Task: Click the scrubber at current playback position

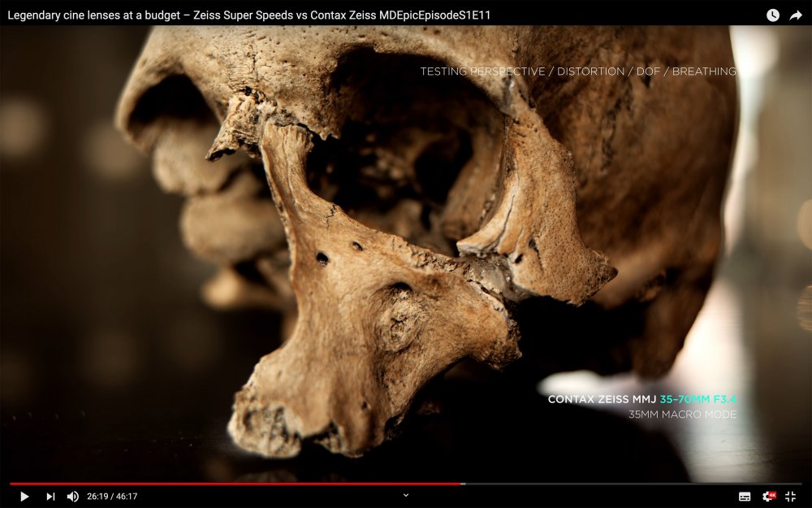Action: [x=462, y=484]
